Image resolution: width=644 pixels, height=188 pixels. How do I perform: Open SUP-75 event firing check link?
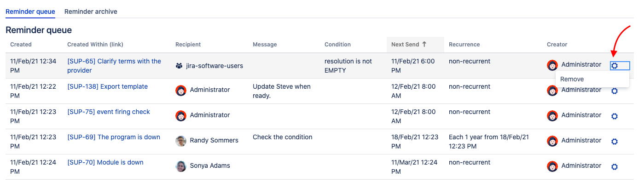[x=109, y=112]
